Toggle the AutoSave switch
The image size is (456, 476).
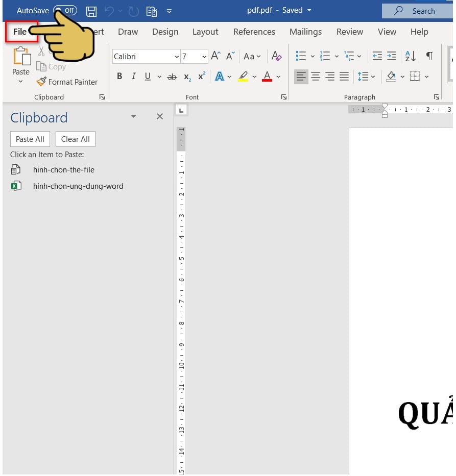click(65, 11)
